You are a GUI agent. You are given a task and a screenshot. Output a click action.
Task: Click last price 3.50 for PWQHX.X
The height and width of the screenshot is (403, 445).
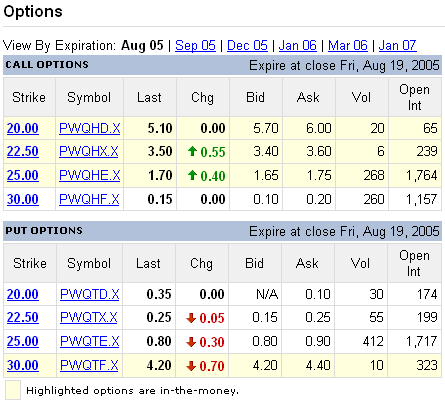pos(160,151)
